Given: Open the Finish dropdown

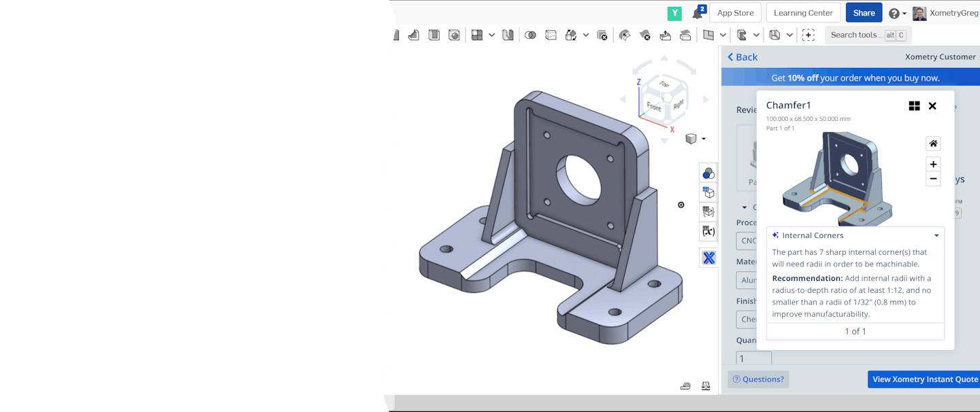Looking at the screenshot, I should pos(747,320).
